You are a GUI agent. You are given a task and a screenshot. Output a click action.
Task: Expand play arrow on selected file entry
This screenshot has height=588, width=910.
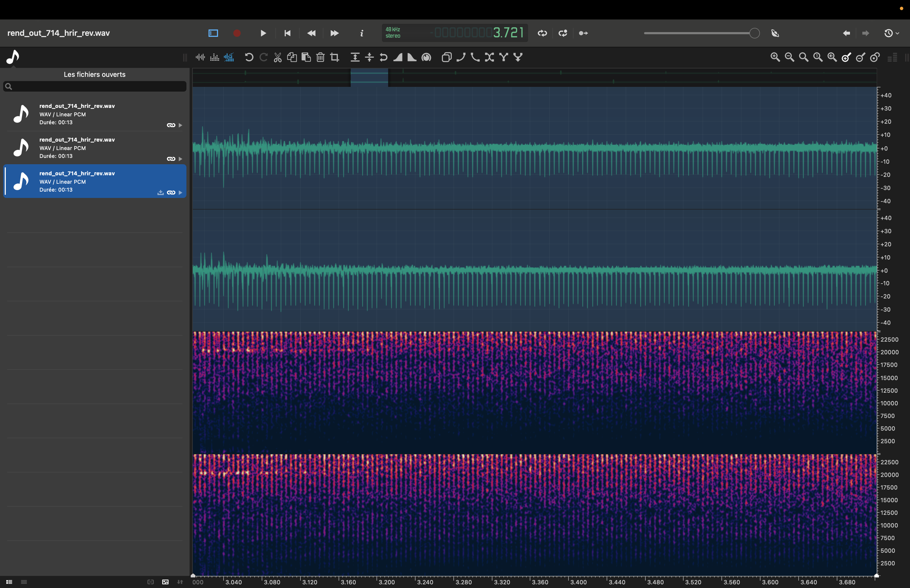[x=180, y=192]
